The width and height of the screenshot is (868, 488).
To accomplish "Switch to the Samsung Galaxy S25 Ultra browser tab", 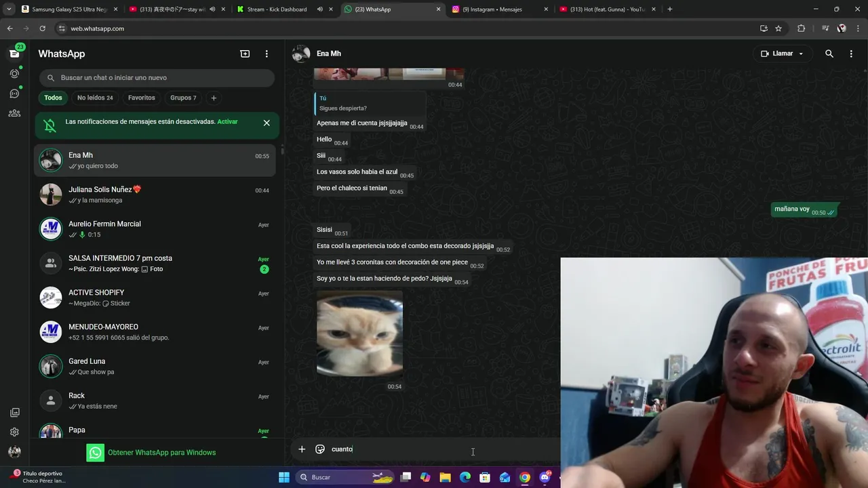I will 70,9.
